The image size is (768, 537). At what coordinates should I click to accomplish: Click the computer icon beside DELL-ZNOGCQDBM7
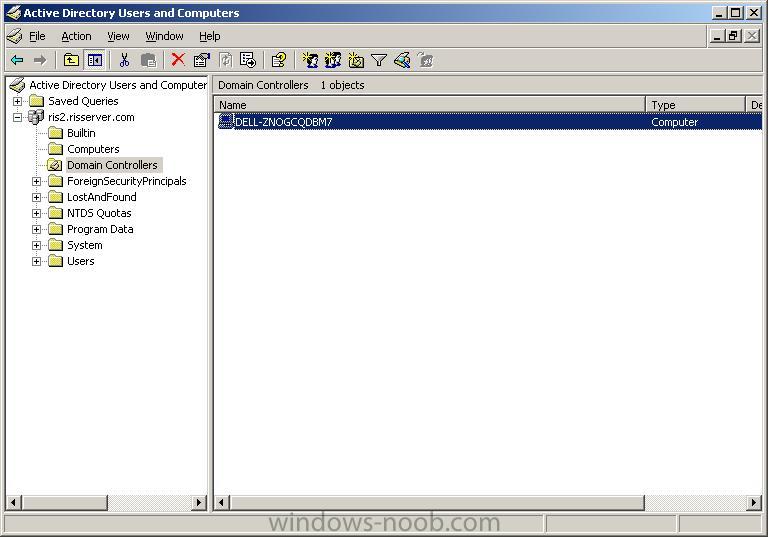pyautogui.click(x=226, y=121)
